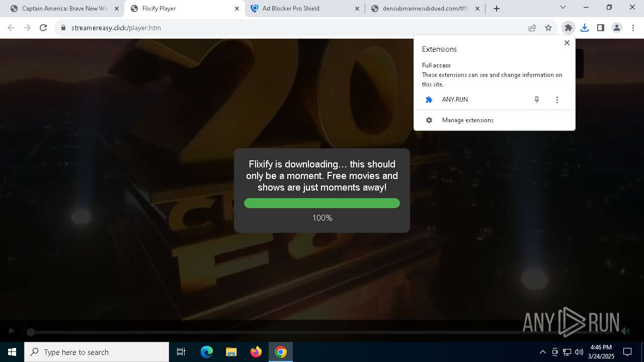Click the video seek bar handle
Viewport: 644px width, 362px height.
[31, 332]
